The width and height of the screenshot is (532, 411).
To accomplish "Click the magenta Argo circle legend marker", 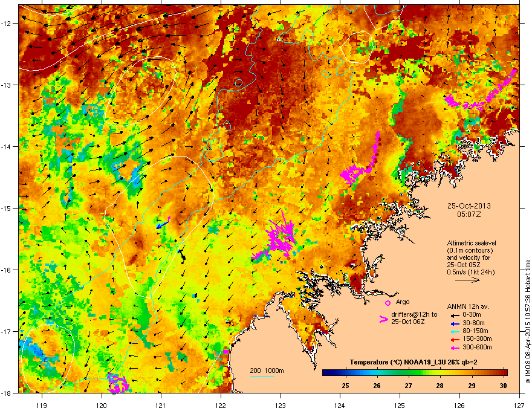I will coord(388,303).
